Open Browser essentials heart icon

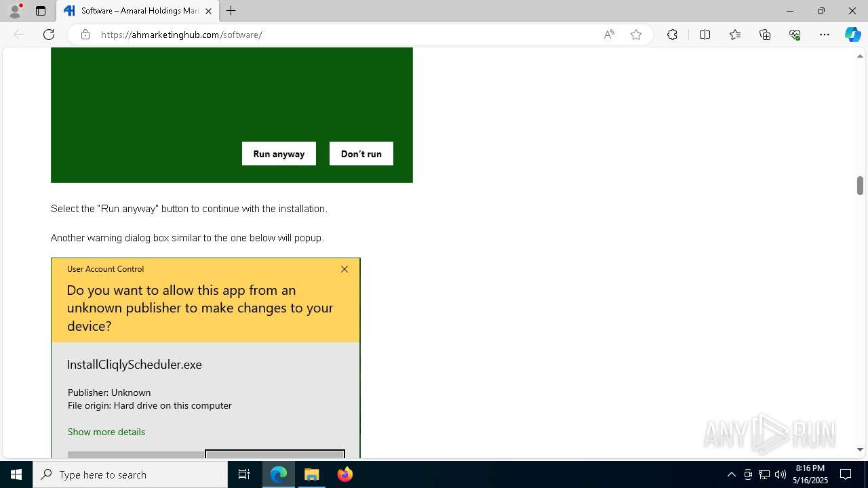tap(795, 35)
